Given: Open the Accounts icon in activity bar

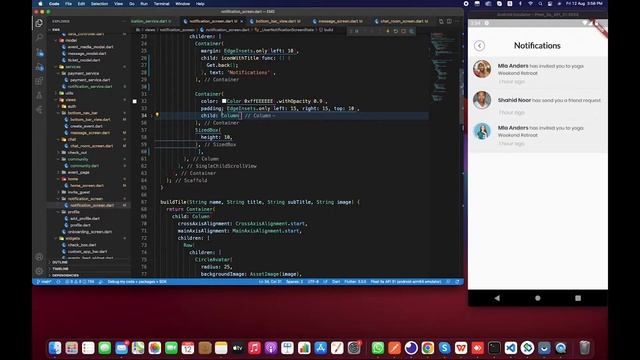Looking at the screenshot, I should pyautogui.click(x=39, y=257).
